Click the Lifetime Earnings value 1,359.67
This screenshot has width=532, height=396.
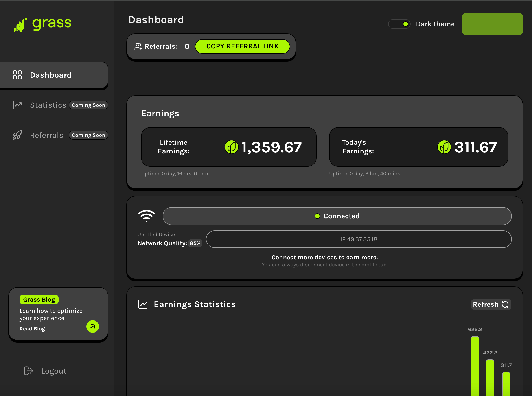[x=271, y=147]
